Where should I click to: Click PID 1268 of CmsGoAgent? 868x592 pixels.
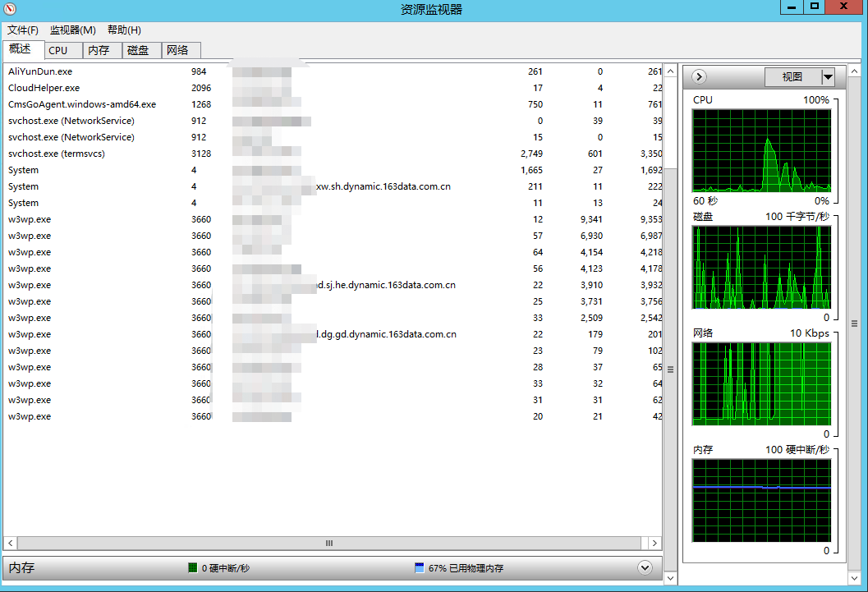click(x=201, y=104)
